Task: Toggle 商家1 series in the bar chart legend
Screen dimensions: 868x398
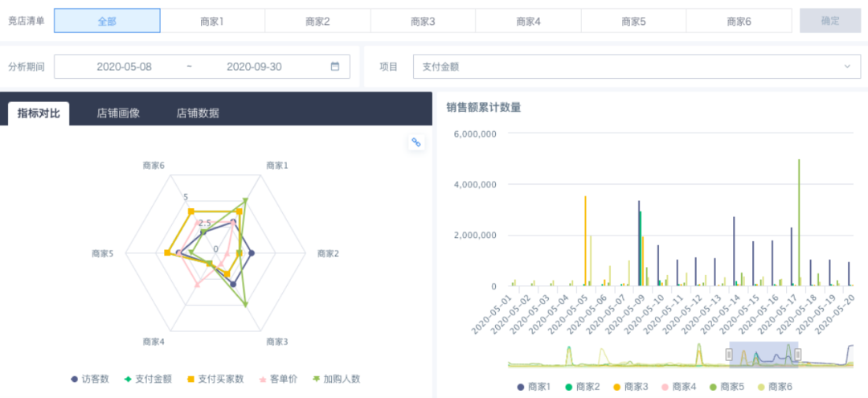Action: (x=534, y=387)
